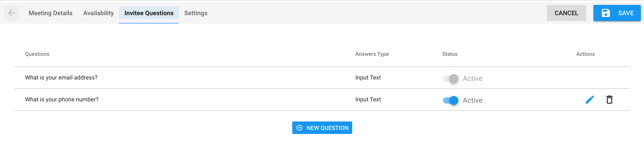Click the Answers Type column header
Screen dimensions: 644x142
[372, 54]
